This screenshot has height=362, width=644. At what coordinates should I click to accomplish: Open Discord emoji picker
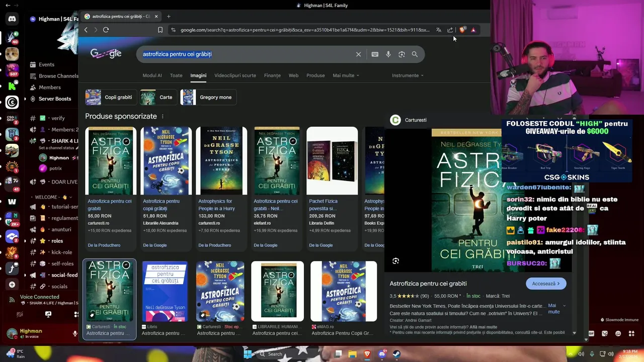(x=618, y=333)
